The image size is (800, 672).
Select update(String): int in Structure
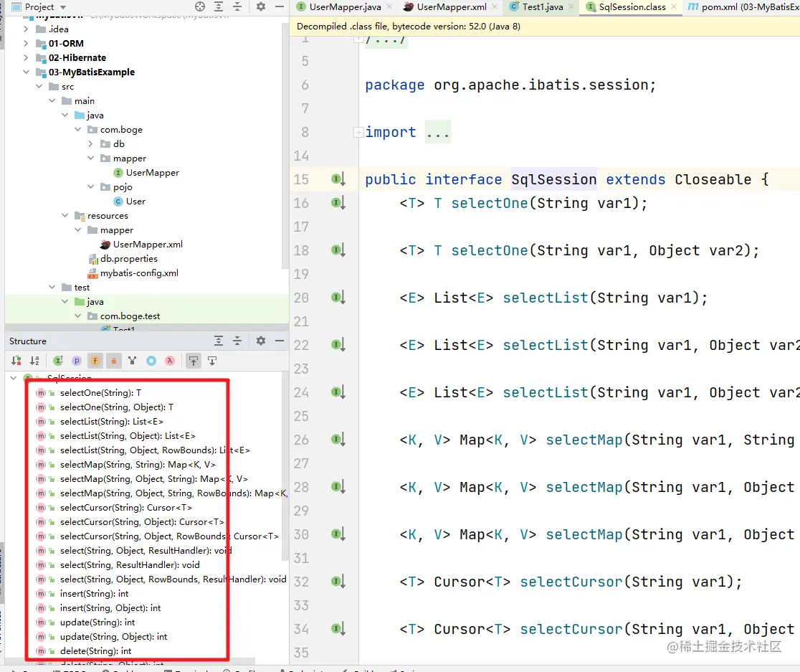click(97, 623)
